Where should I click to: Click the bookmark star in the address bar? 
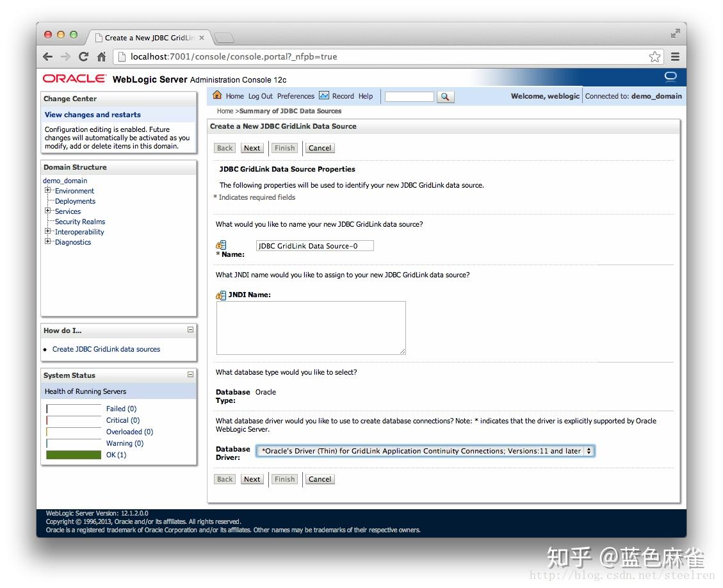pos(654,56)
